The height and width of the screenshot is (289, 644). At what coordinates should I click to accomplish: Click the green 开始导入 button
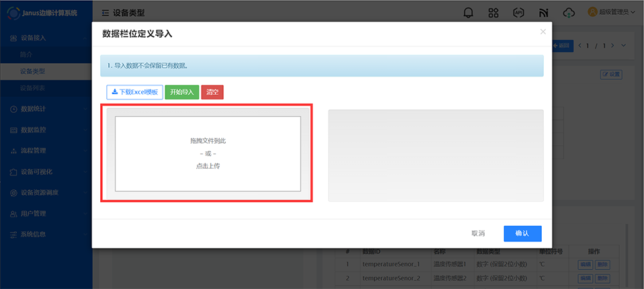click(x=182, y=92)
